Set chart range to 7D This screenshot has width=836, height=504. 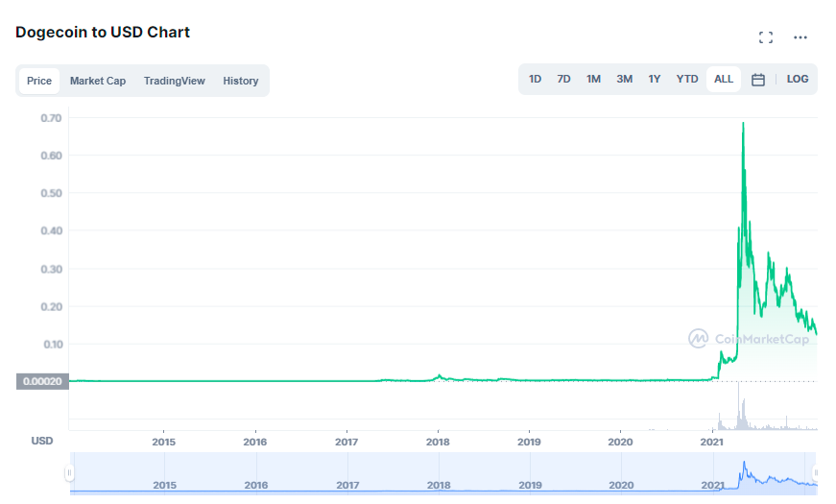[563, 79]
